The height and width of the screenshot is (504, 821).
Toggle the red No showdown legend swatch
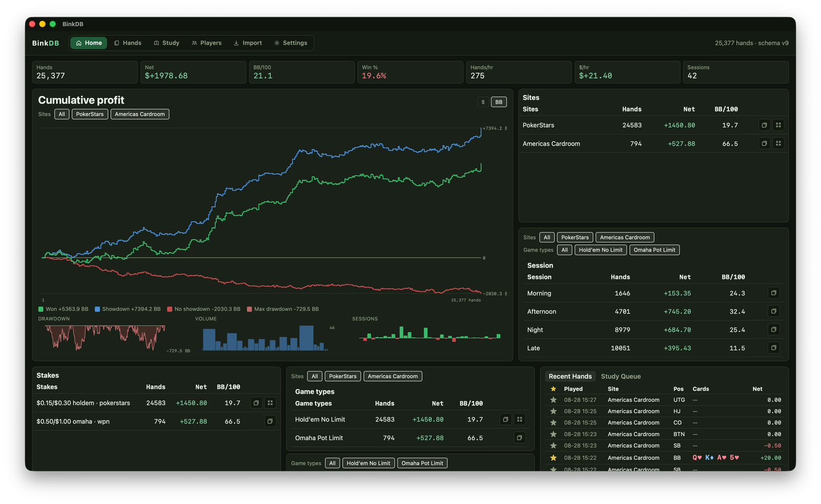coord(170,309)
